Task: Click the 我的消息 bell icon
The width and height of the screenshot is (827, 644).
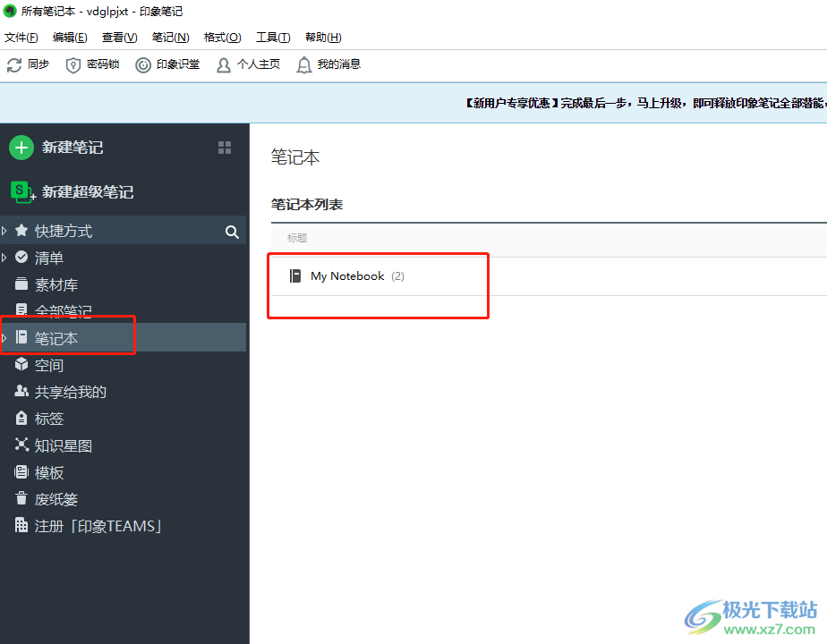Action: [304, 64]
